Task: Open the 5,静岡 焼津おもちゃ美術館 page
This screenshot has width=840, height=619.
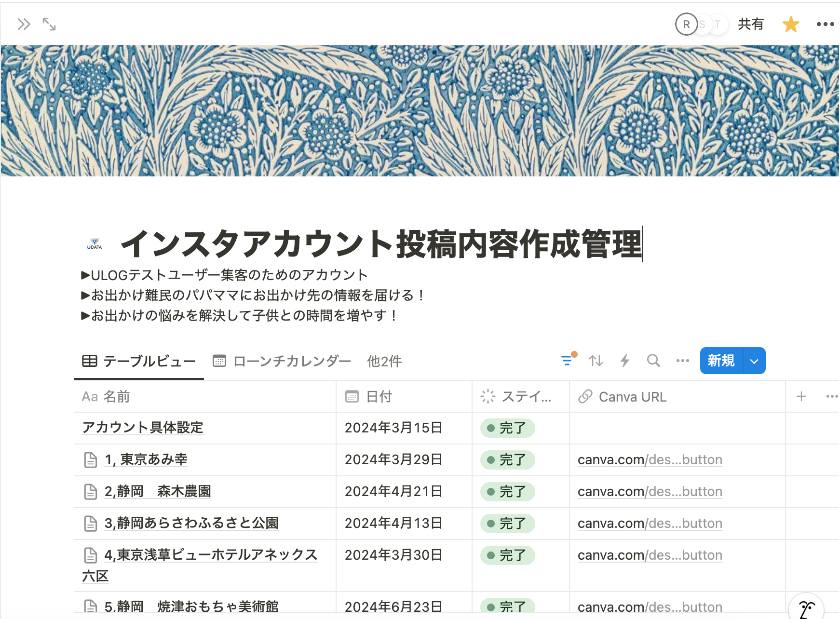Action: tap(191, 606)
